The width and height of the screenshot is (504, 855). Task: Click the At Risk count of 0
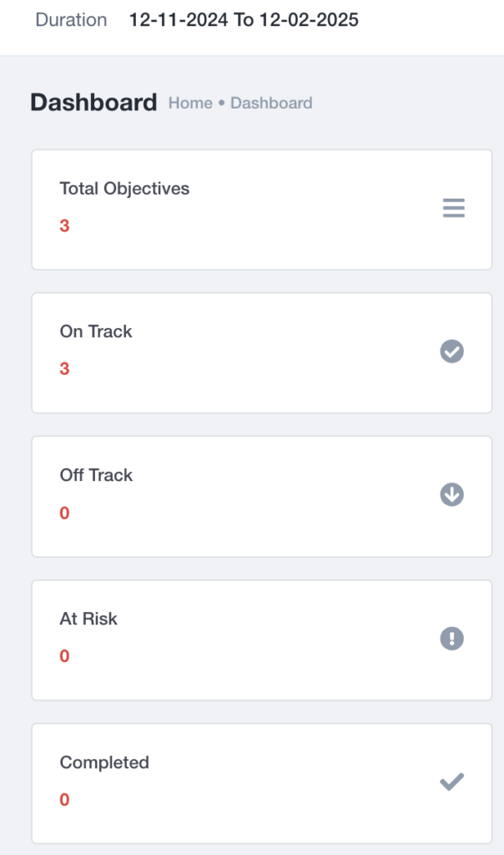pyautogui.click(x=64, y=656)
